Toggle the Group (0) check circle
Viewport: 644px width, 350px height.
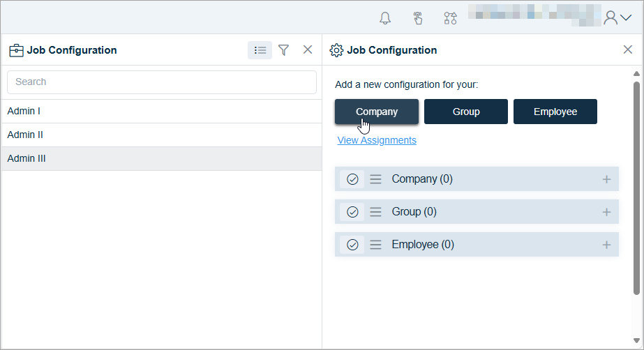pyautogui.click(x=352, y=212)
